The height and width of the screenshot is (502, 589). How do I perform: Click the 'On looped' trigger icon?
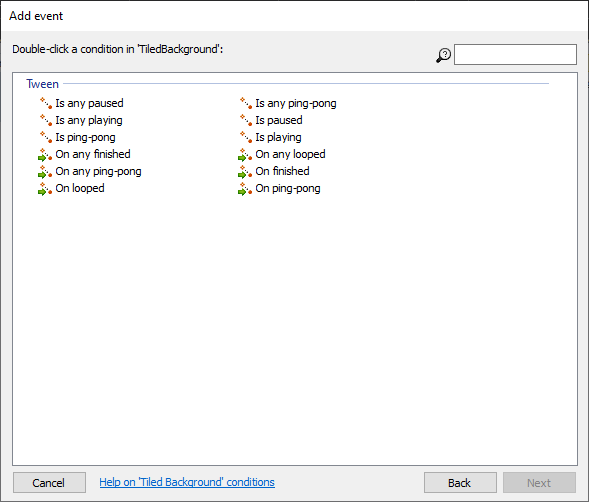coord(45,189)
